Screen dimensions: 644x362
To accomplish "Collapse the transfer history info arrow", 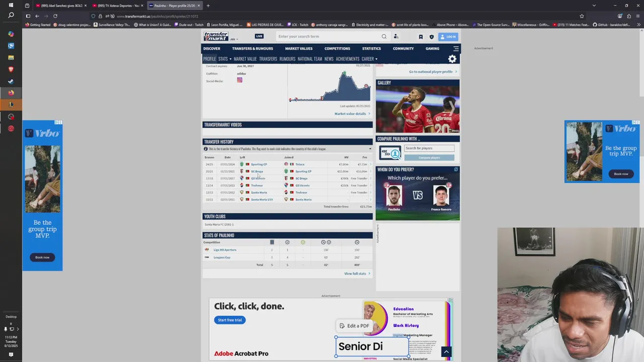I will click(370, 149).
